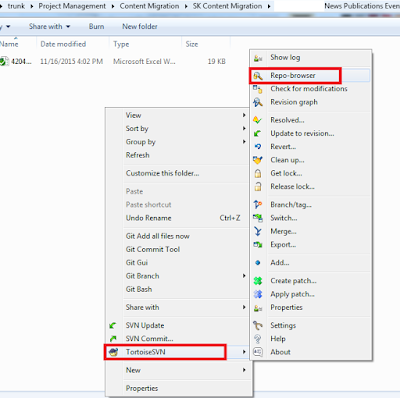The width and height of the screenshot is (400, 398).
Task: Click the TortoiseSVN Properties icon
Action: (x=258, y=308)
